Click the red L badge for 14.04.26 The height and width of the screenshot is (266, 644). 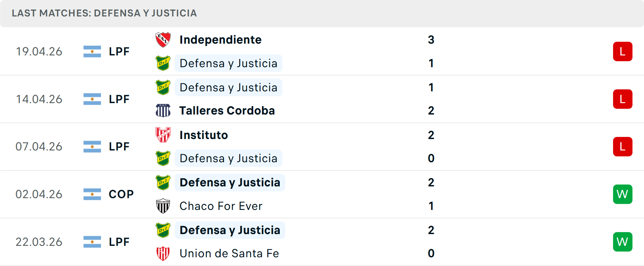click(x=623, y=99)
